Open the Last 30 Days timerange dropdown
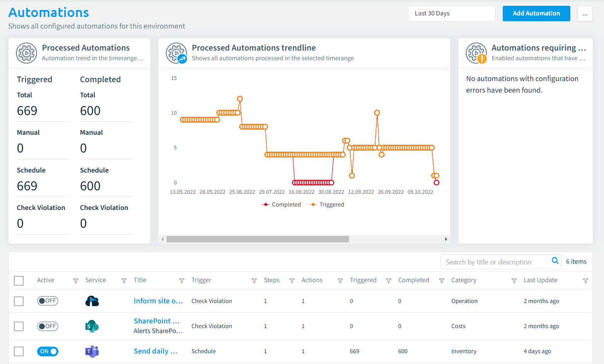This screenshot has height=364, width=604. (452, 14)
